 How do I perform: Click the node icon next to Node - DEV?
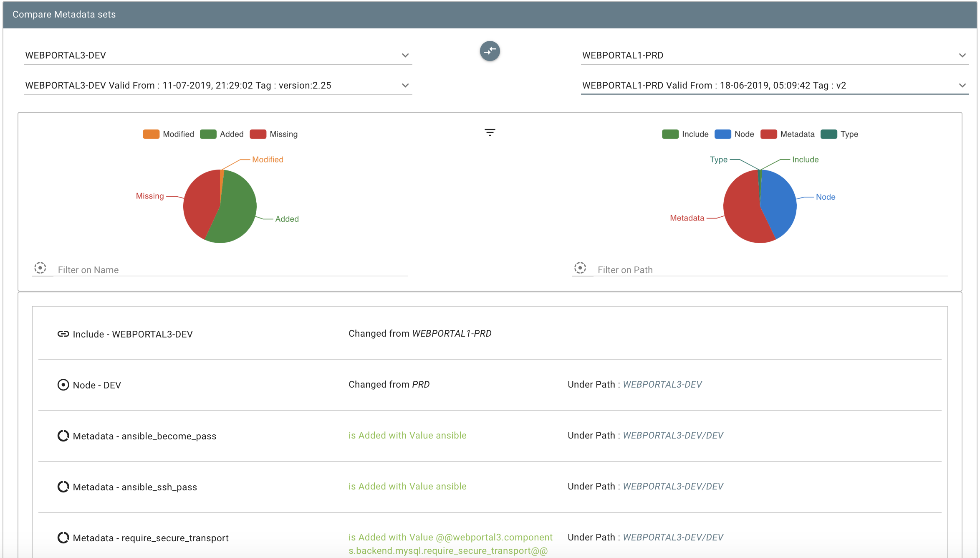[63, 385]
